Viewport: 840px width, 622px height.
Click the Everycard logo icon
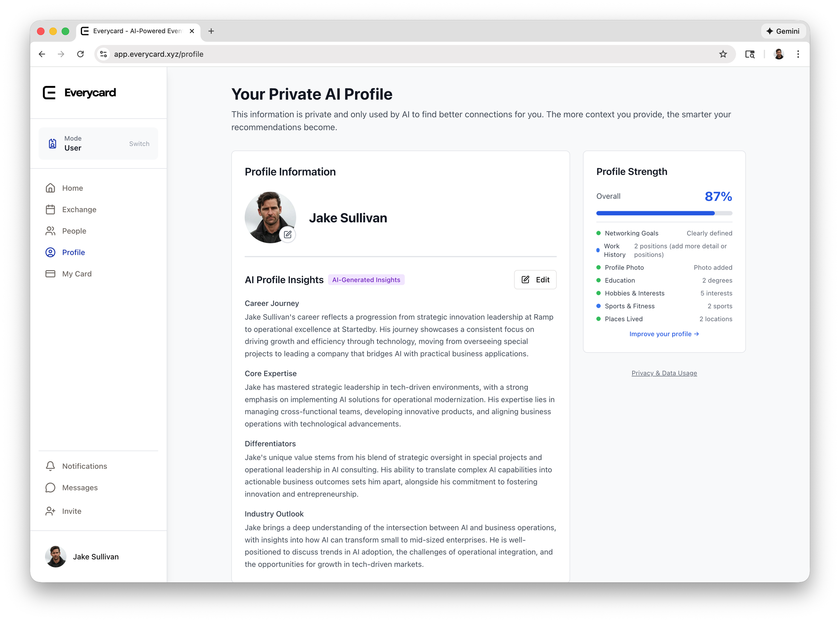tap(49, 93)
